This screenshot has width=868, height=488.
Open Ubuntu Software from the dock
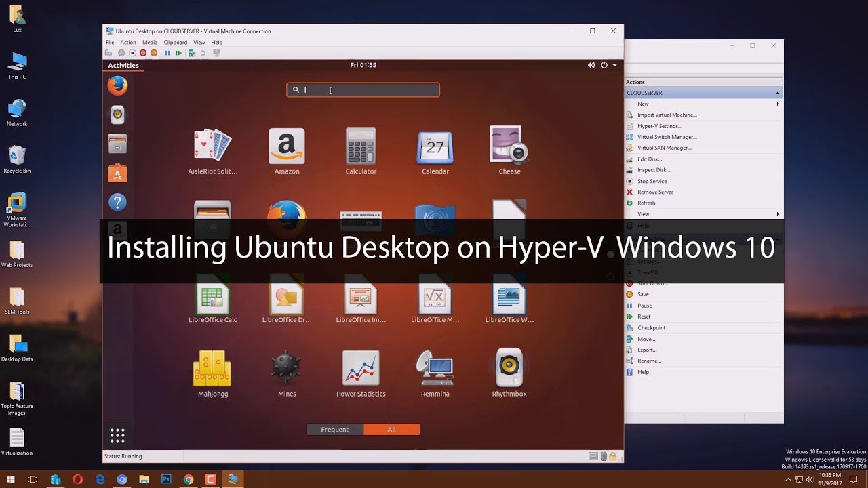coord(117,173)
